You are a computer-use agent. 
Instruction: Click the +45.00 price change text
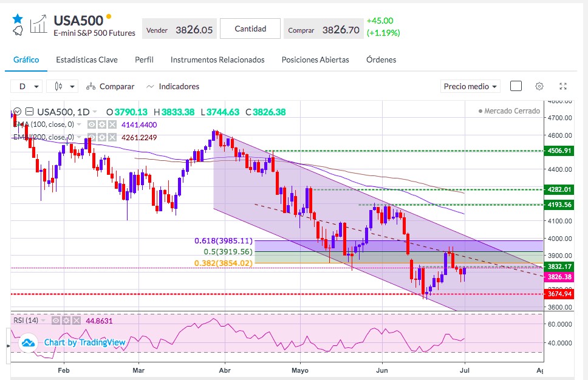[380, 21]
